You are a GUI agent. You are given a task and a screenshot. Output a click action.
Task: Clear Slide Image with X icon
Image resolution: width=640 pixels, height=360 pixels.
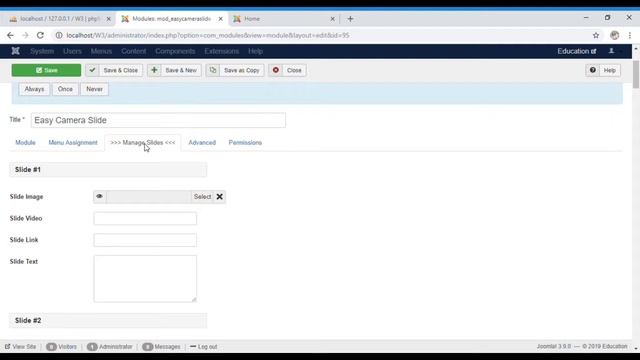point(220,197)
